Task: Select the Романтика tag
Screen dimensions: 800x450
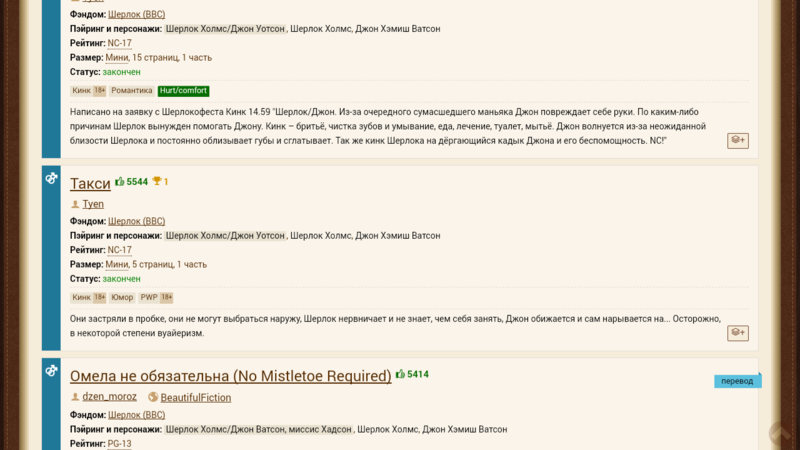Action: tap(132, 91)
